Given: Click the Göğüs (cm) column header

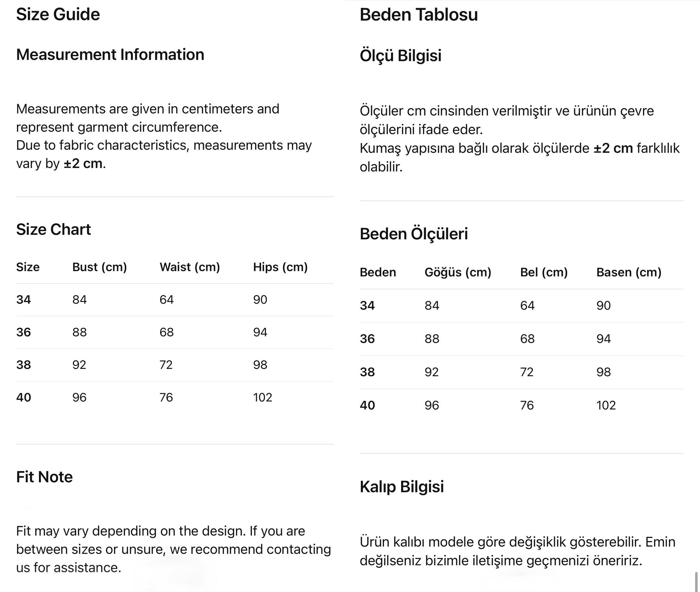Looking at the screenshot, I should (x=458, y=272).
